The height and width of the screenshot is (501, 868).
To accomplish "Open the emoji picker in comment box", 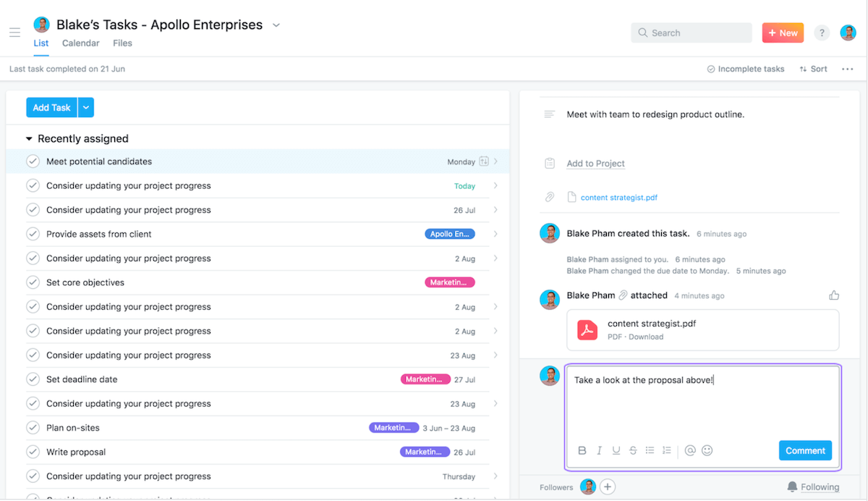I will (x=707, y=450).
